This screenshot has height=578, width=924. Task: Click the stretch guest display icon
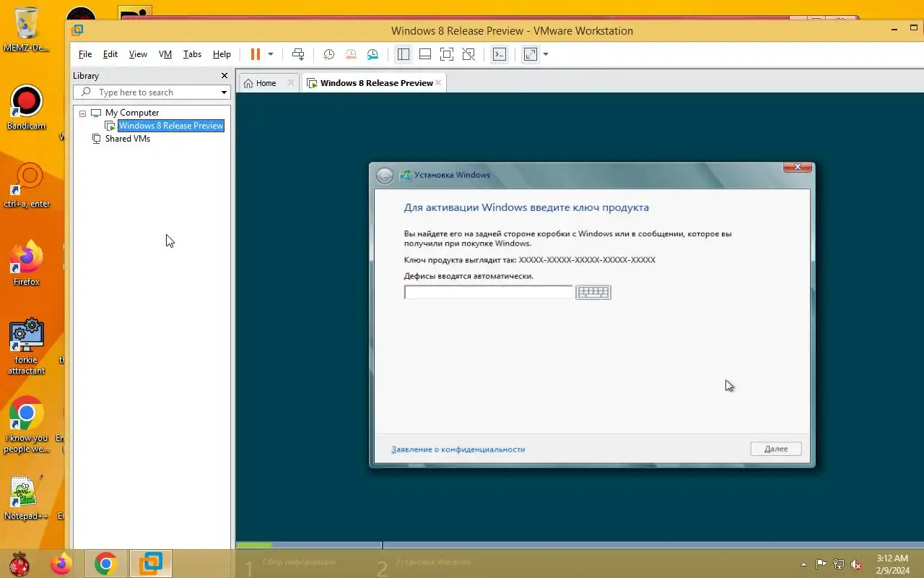[x=531, y=54]
